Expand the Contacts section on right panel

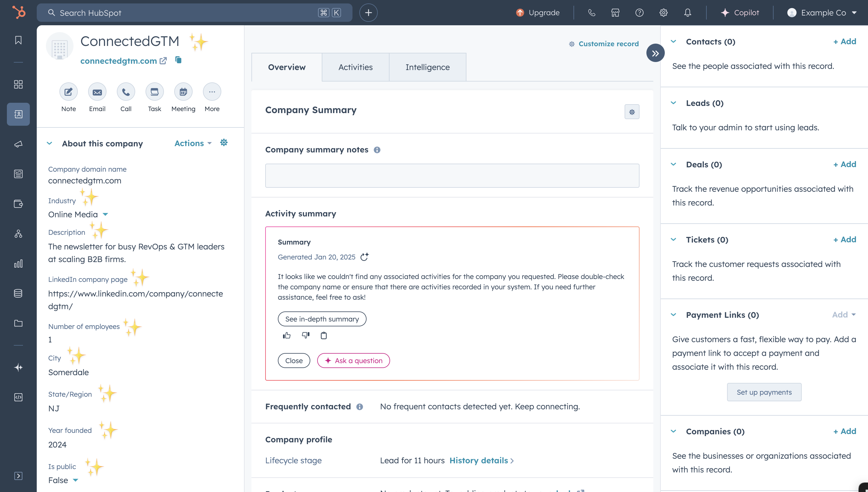pos(674,42)
